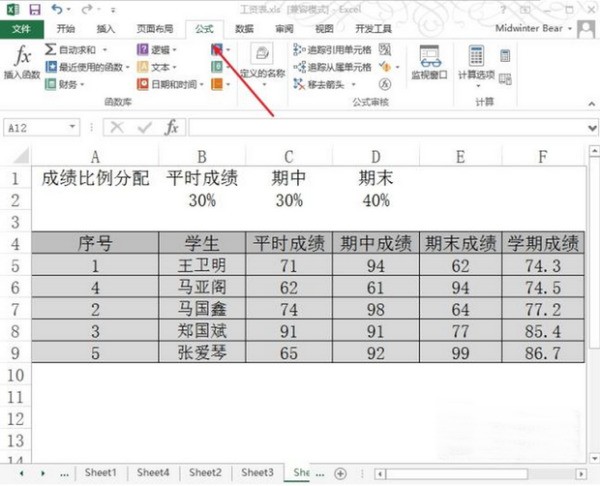Image resolution: width=600 pixels, height=486 pixels.
Task: Save the workbook via quick access
Action: coord(35,9)
